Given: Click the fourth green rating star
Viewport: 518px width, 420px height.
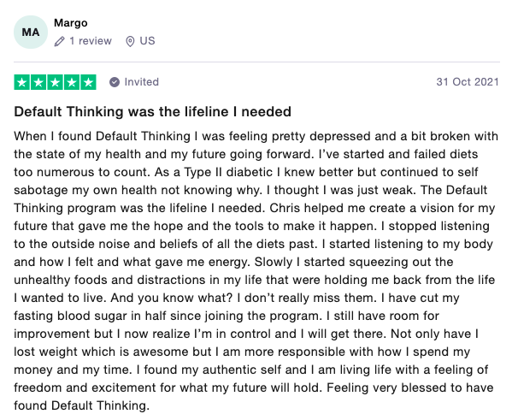Looking at the screenshot, I should point(71,82).
